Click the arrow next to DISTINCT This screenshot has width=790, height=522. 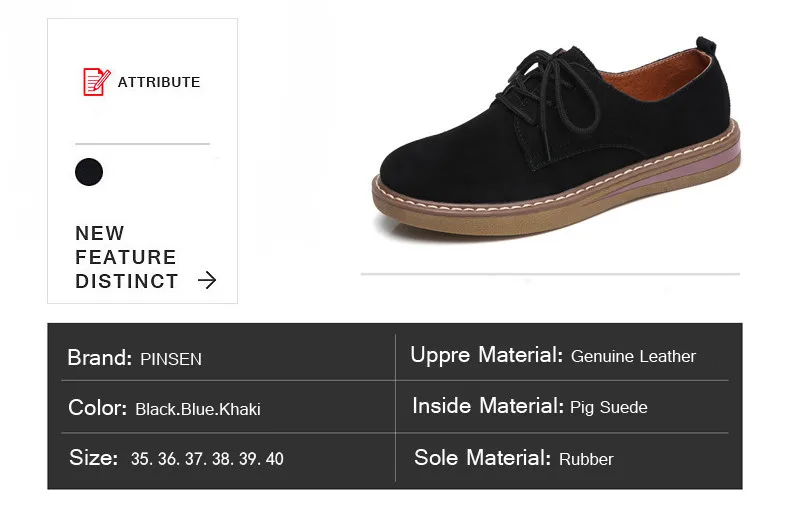click(207, 281)
